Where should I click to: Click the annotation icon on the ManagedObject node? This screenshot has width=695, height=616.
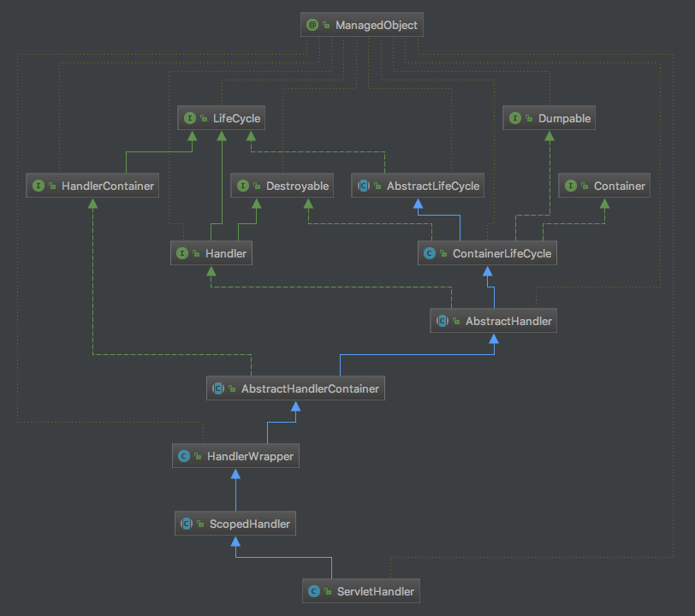pos(312,26)
